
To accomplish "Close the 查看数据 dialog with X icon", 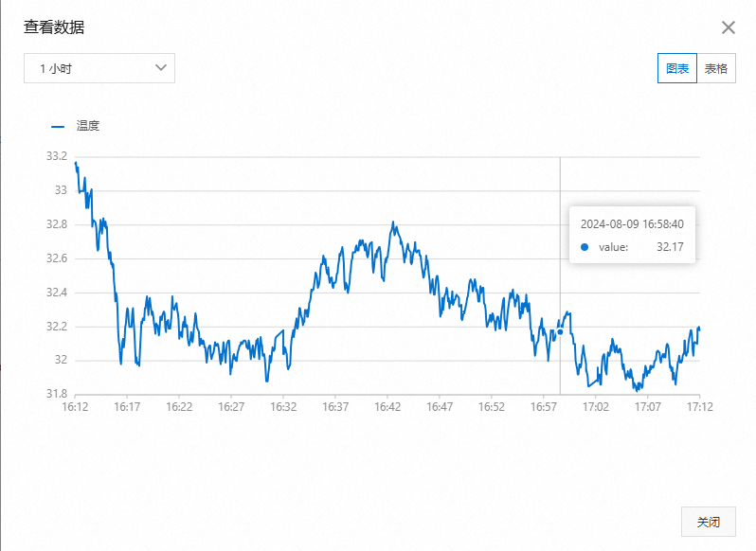I will [x=728, y=27].
